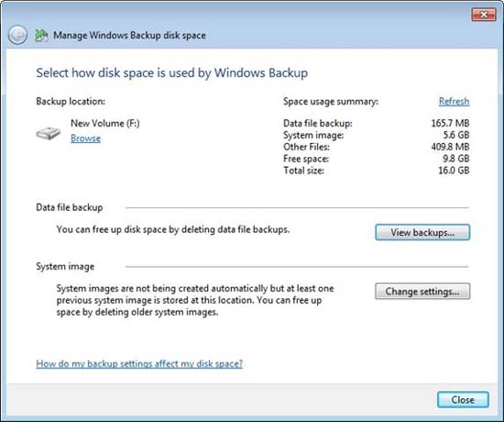Image resolution: width=504 pixels, height=422 pixels.
Task: Refresh the space usage summary
Action: pyautogui.click(x=454, y=102)
